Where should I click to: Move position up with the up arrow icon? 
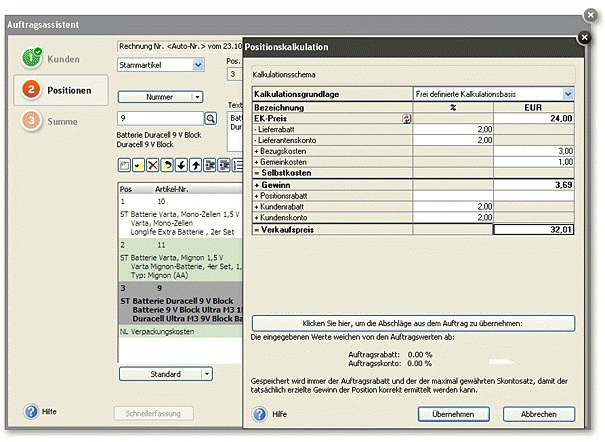[x=196, y=165]
